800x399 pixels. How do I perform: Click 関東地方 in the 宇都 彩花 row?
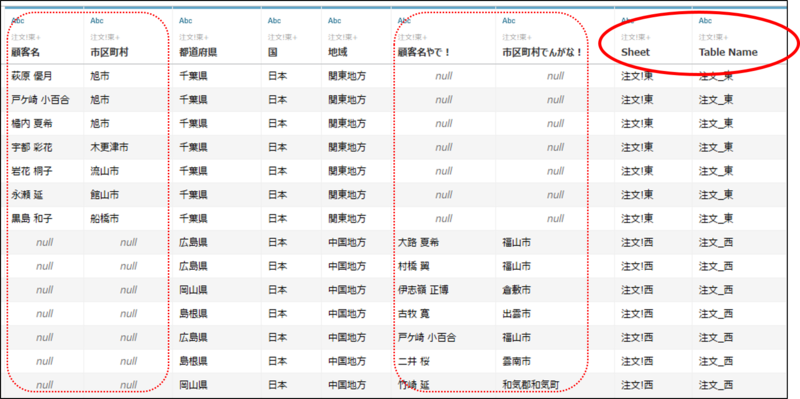(347, 147)
